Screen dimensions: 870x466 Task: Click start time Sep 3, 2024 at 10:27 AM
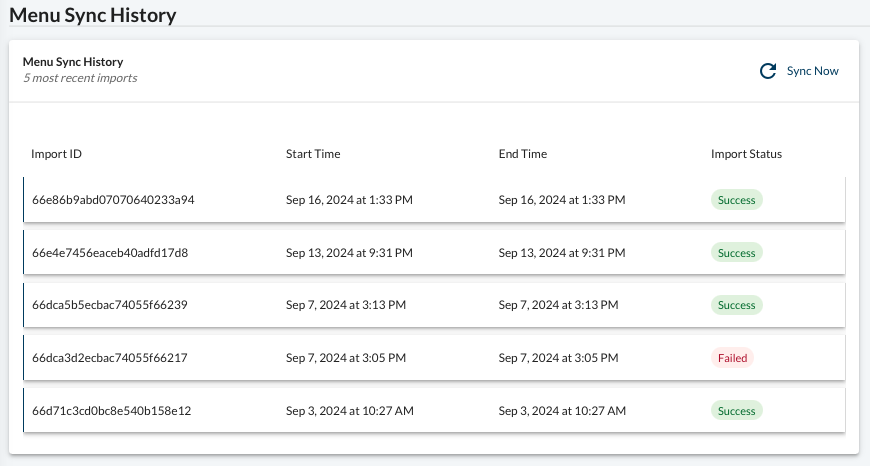click(350, 411)
